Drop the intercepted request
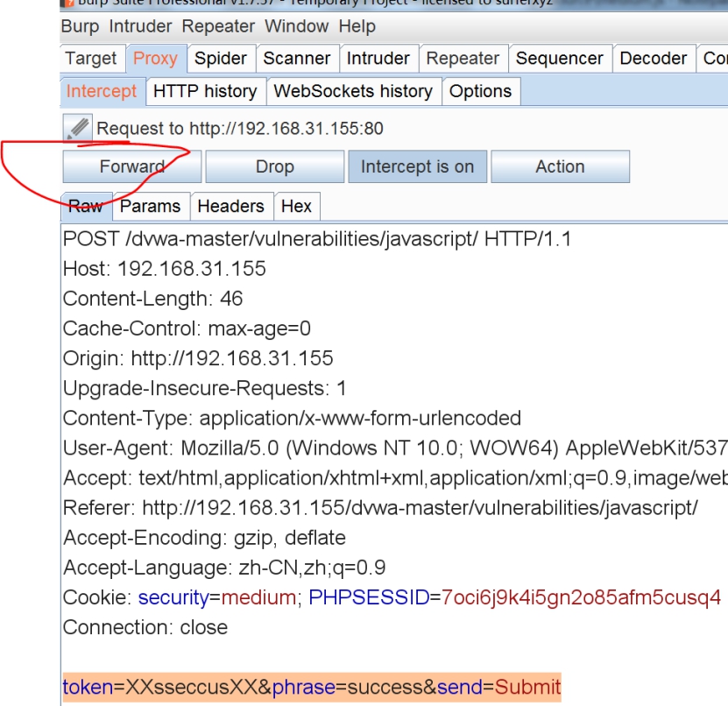Image resolution: width=728 pixels, height=706 pixels. coord(275,166)
